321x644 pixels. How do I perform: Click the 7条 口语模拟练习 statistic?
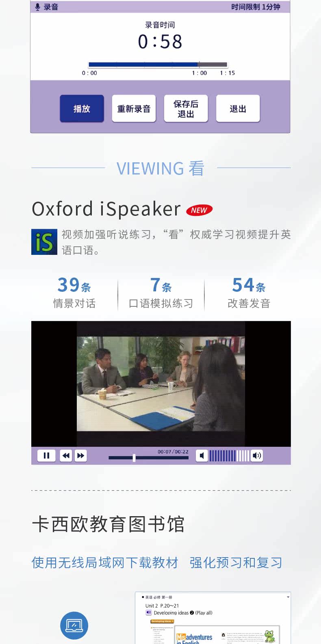[161, 293]
